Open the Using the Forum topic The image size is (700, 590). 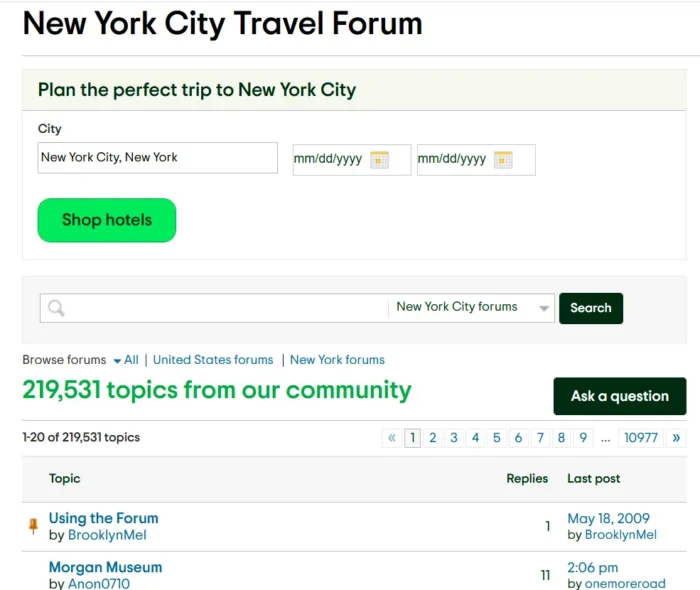104,518
